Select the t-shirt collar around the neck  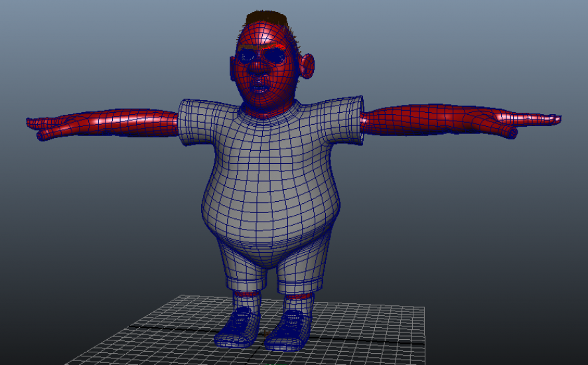click(x=269, y=113)
